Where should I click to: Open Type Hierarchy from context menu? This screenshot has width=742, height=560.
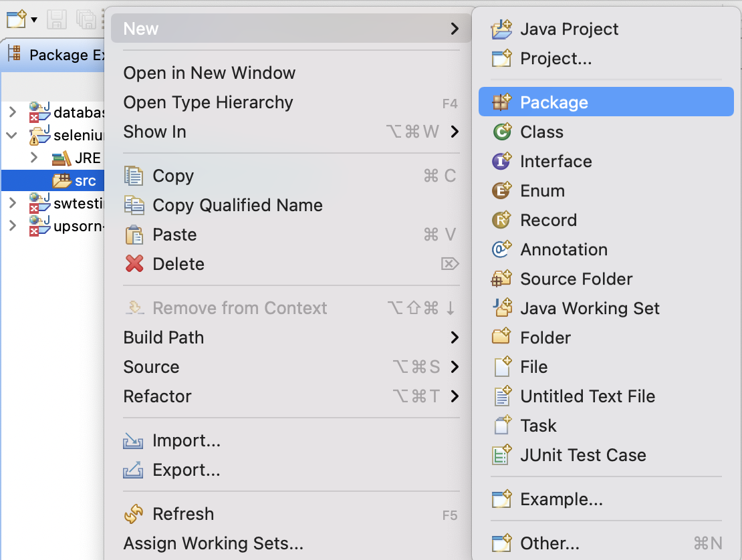pos(208,102)
